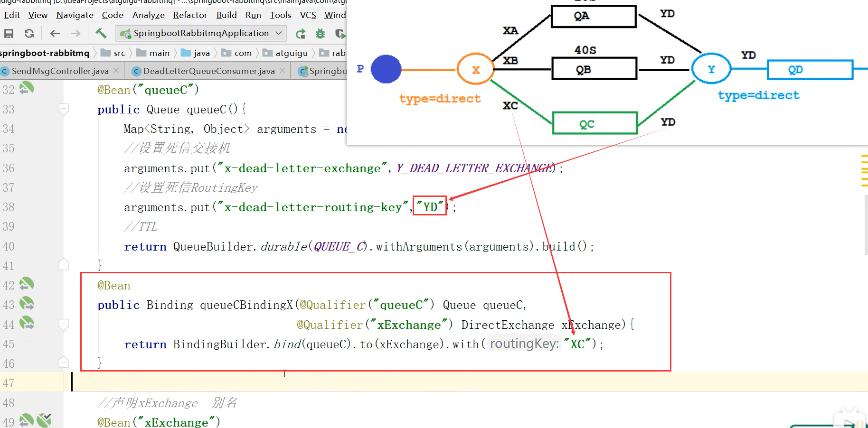Click the Synchronize refresh icon
868x428 pixels.
[29, 33]
